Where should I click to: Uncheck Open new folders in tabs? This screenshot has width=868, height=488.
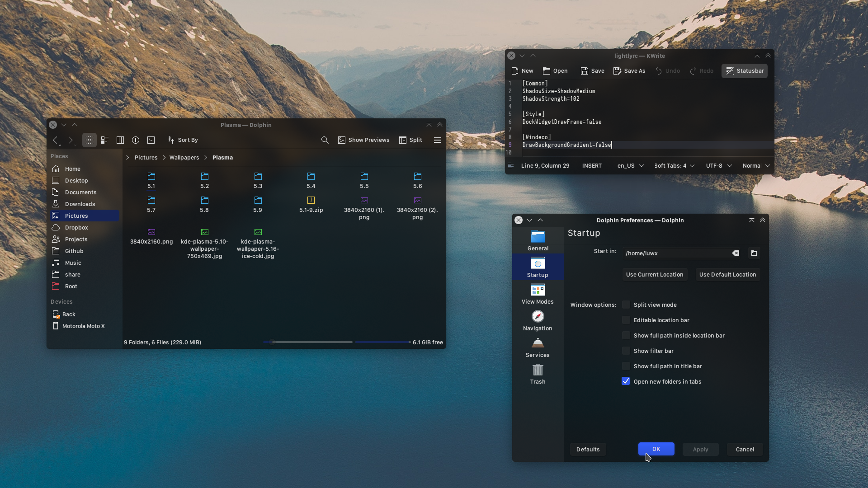point(626,381)
